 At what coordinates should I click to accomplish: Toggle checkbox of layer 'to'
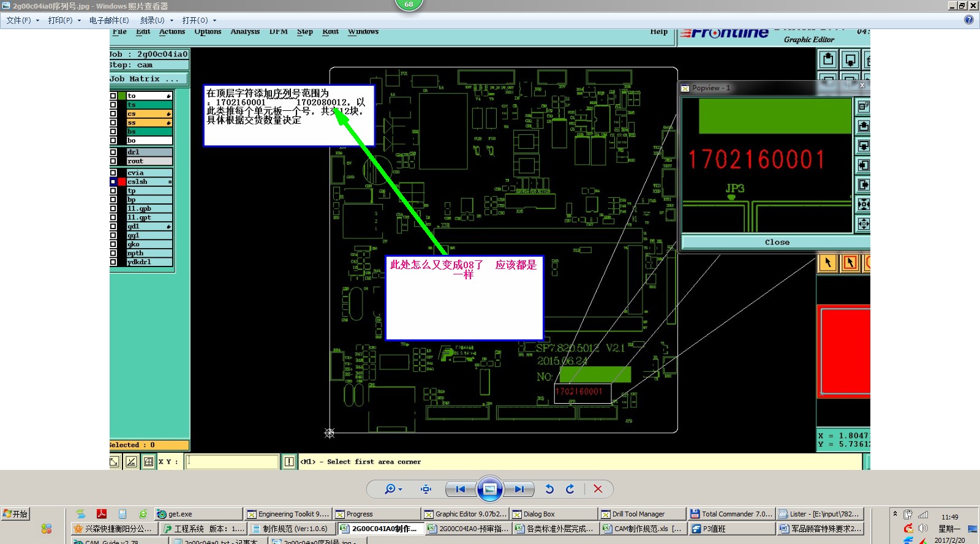[x=113, y=96]
